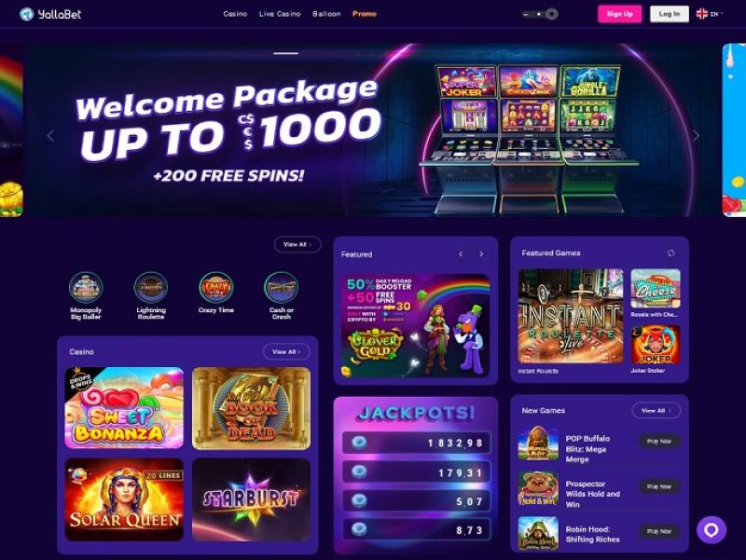The height and width of the screenshot is (560, 746).
Task: Open the Sweet Bonanza game thumbnail
Action: tap(124, 407)
